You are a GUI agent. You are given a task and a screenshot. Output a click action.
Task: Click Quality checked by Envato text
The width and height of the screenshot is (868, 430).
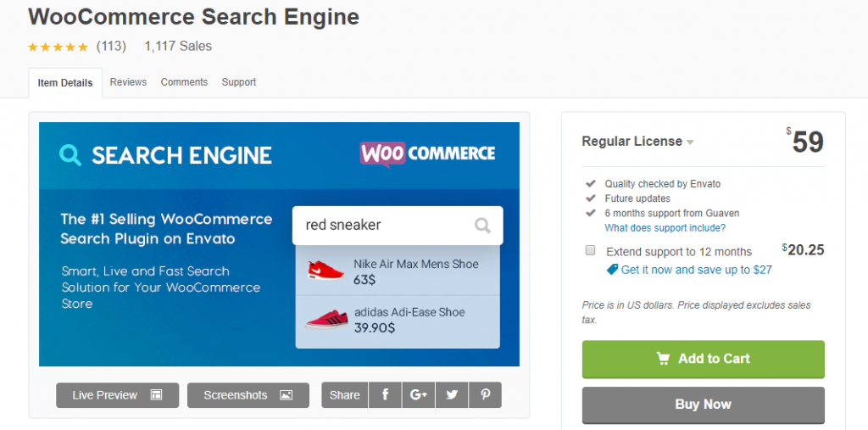coord(663,184)
